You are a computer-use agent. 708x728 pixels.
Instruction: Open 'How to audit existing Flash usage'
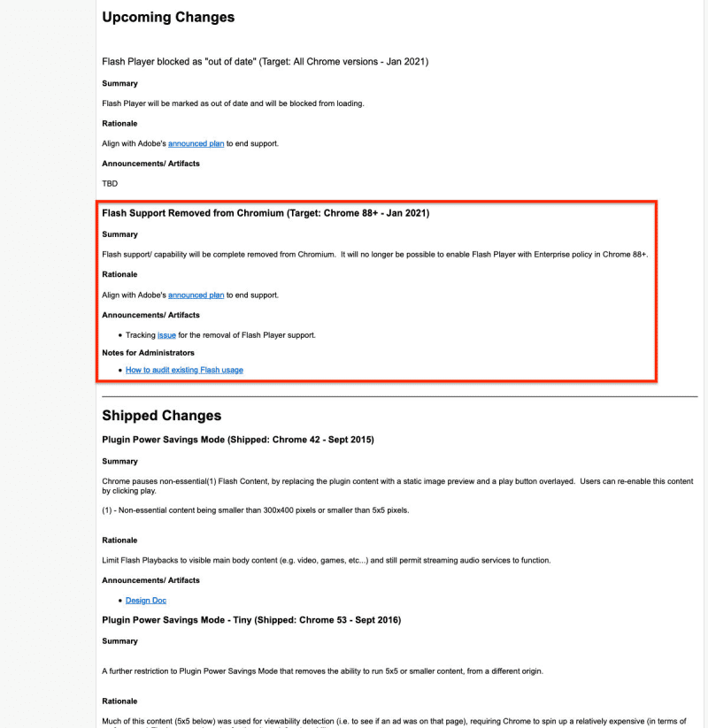pyautogui.click(x=184, y=370)
